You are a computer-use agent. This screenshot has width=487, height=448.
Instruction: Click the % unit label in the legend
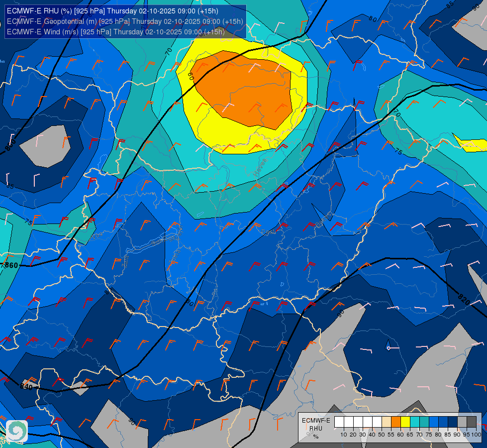(316, 437)
